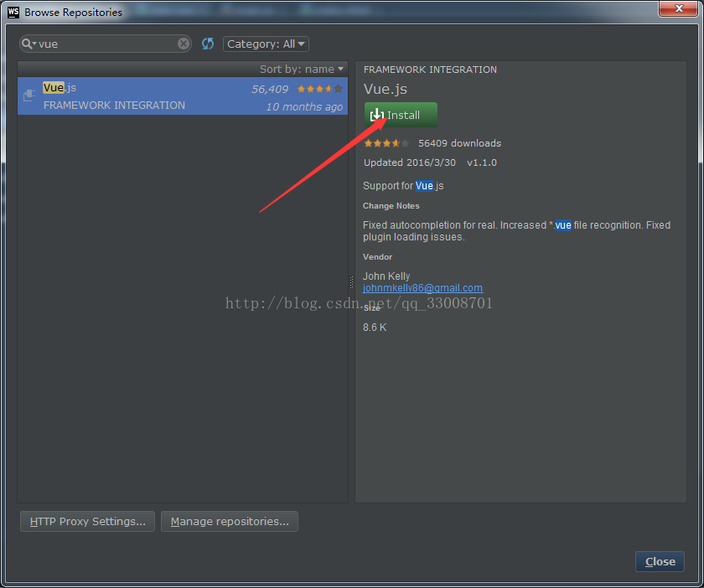Click the Change Notes heading
Viewport: 704px width, 588px height.
click(x=391, y=206)
